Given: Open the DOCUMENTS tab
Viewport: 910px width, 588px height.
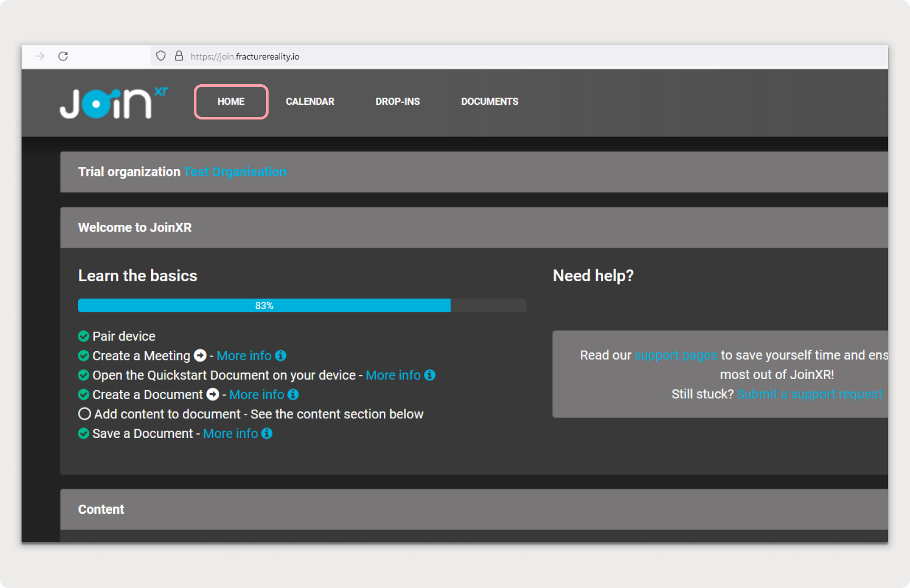Looking at the screenshot, I should coord(490,102).
